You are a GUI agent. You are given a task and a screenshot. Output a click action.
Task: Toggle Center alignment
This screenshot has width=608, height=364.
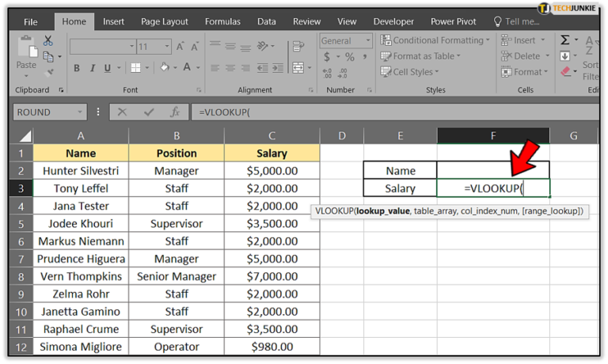point(230,68)
